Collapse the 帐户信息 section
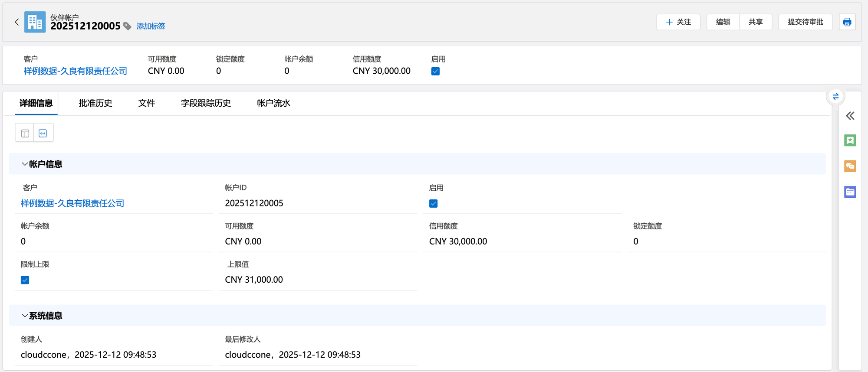This screenshot has width=868, height=372. click(x=25, y=164)
